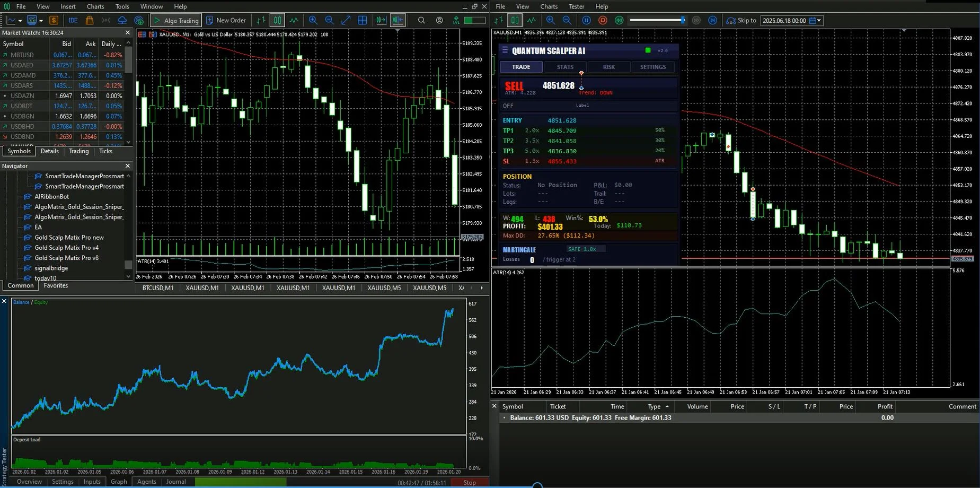Viewport: 980px width, 488px height.
Task: Select the candlestick chart display icon
Action: click(277, 20)
